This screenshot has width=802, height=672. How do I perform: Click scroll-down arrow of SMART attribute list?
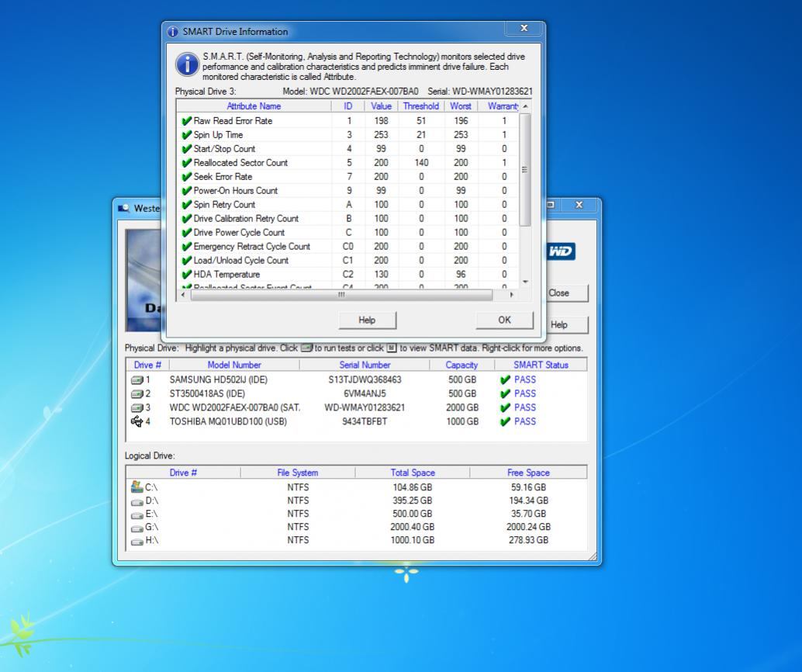tap(525, 282)
